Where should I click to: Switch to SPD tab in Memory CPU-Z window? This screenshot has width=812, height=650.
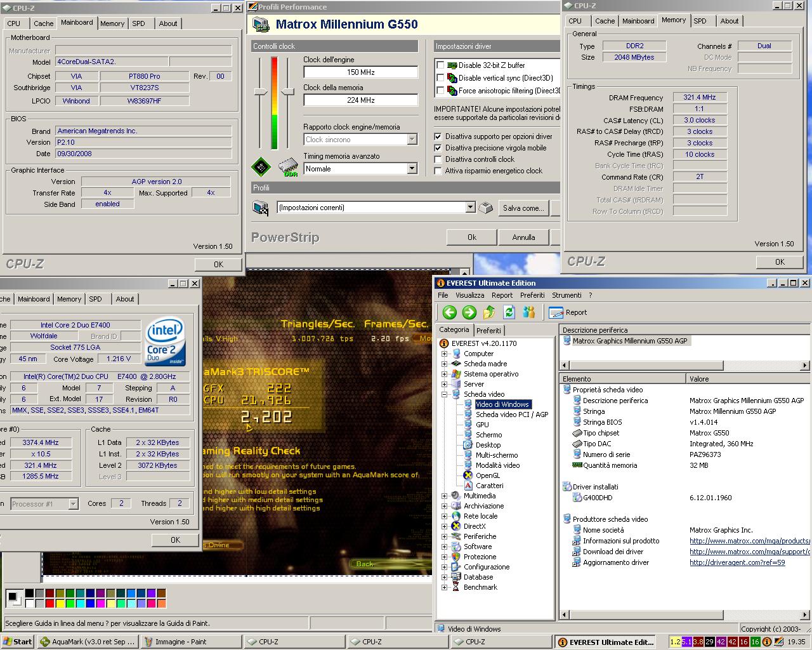(x=700, y=21)
